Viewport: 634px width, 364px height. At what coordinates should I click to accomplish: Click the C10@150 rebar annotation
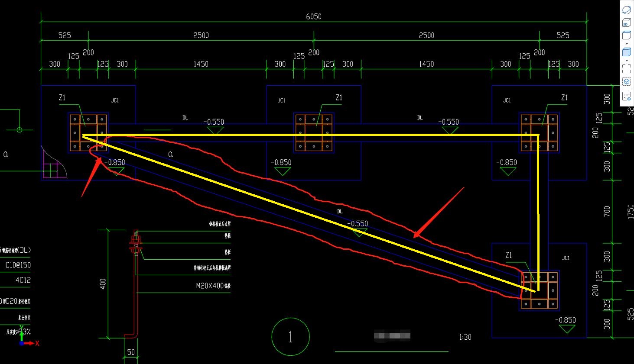18,265
